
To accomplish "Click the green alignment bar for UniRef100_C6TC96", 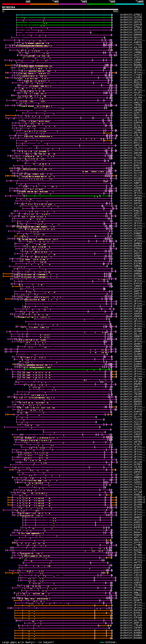I will 64,18.
